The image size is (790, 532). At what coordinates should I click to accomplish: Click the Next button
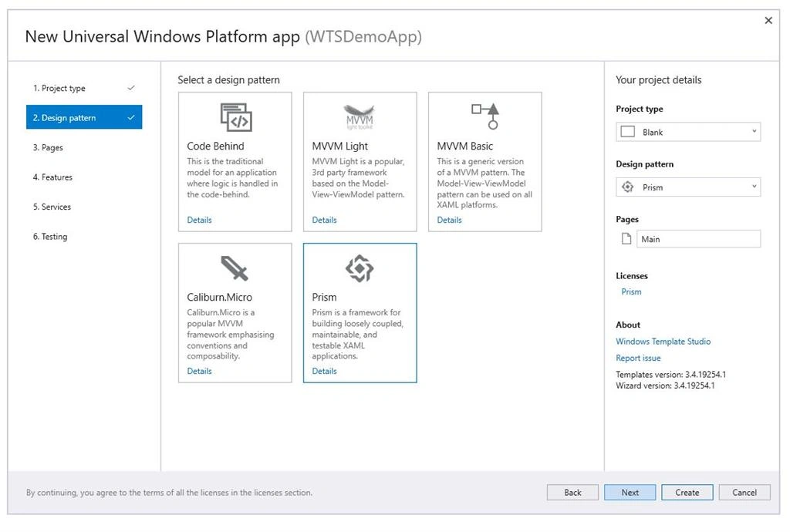click(x=630, y=492)
